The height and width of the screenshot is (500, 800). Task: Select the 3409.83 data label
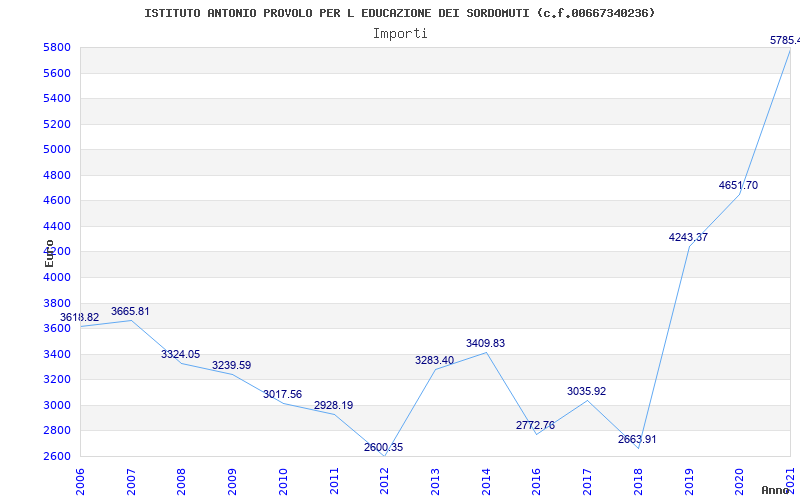(x=485, y=344)
